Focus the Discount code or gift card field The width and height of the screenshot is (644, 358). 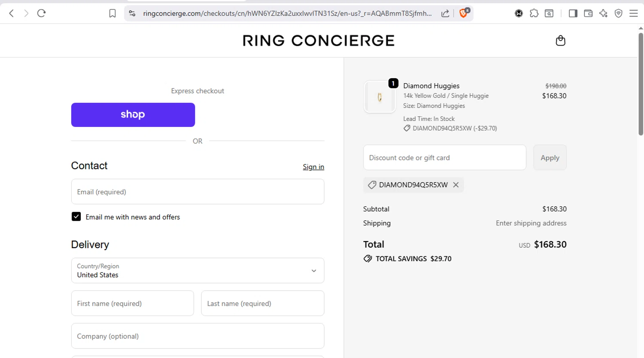pos(444,158)
